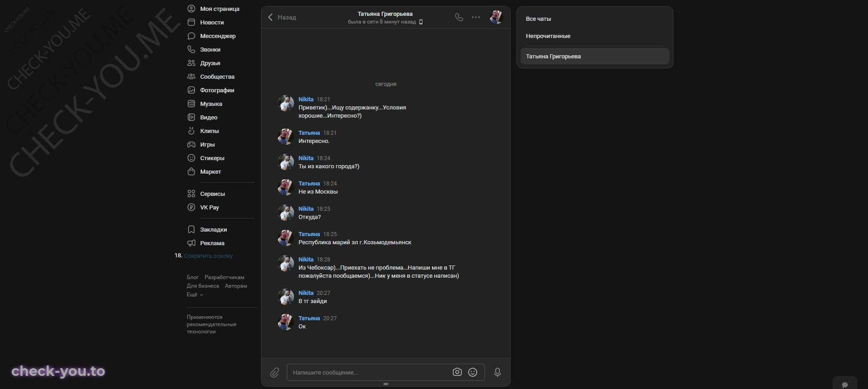Viewport: 868px width, 389px height.
Task: Open the Реклама megaphone icon
Action: (x=191, y=243)
